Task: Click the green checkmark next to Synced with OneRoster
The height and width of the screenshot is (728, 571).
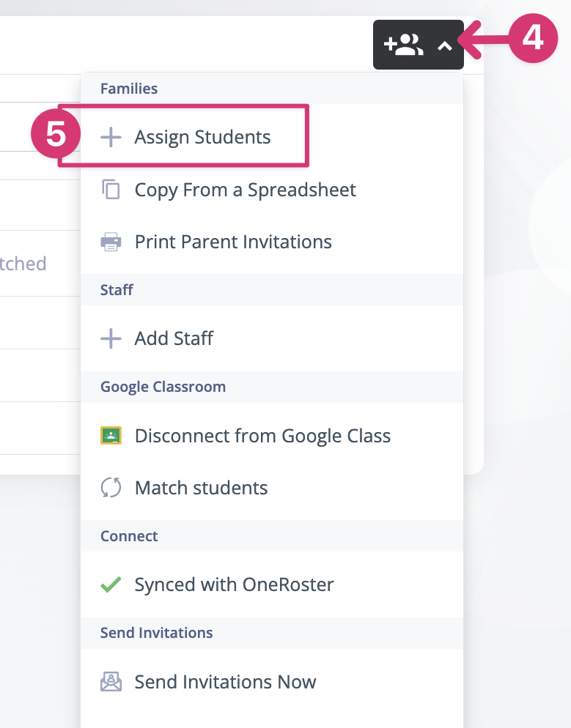Action: tap(111, 584)
